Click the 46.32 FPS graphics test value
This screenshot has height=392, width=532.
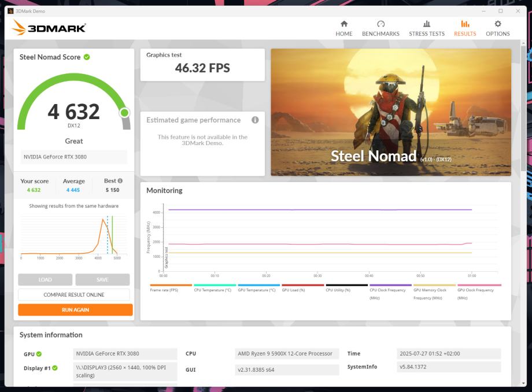click(x=202, y=68)
